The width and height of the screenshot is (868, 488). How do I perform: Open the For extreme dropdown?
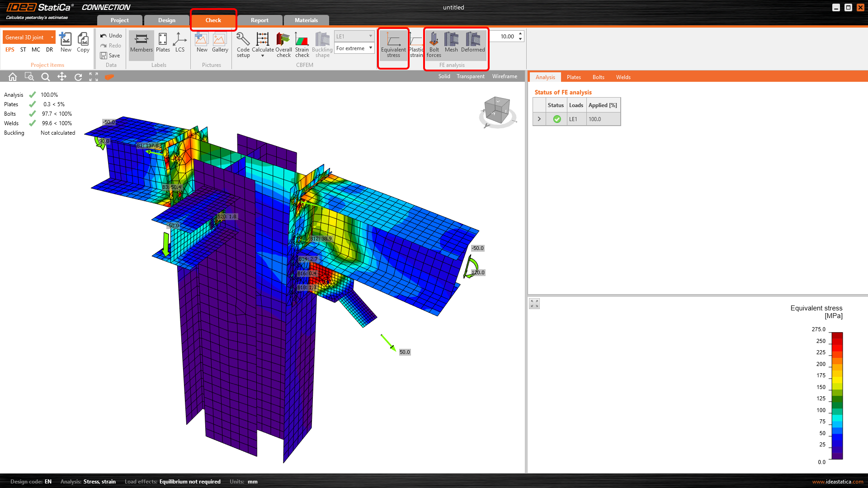click(354, 48)
